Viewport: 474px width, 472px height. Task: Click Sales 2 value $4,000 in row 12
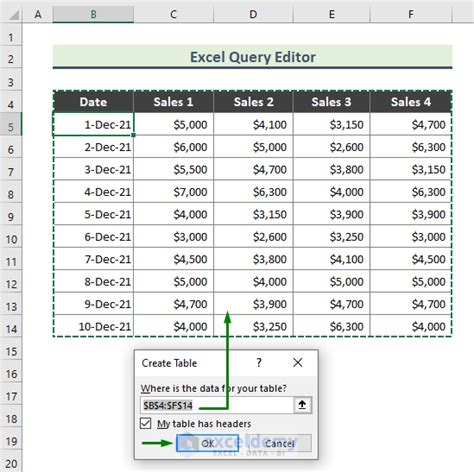pos(253,282)
